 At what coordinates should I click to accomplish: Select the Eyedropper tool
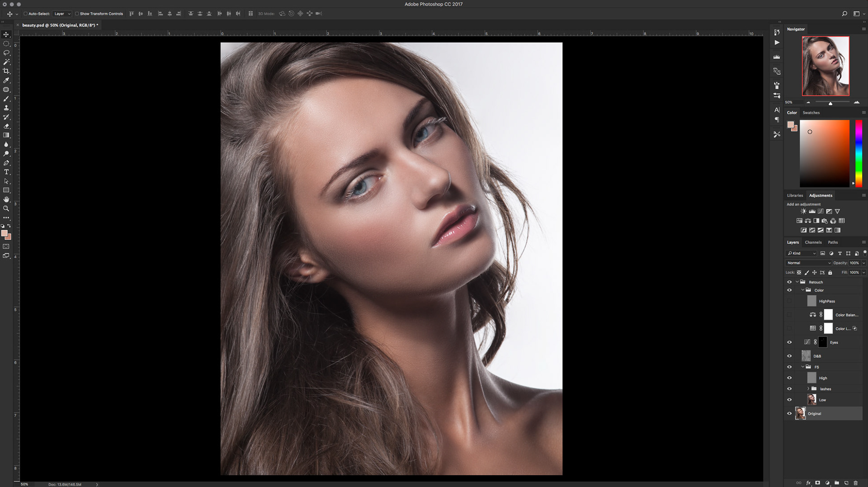click(6, 80)
